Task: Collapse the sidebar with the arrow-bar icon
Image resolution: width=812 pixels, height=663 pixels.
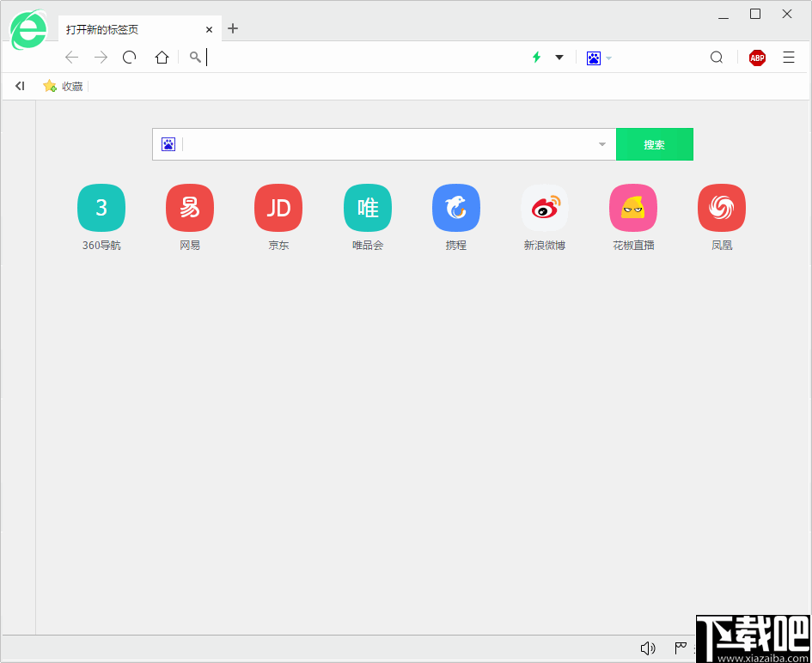Action: point(20,86)
